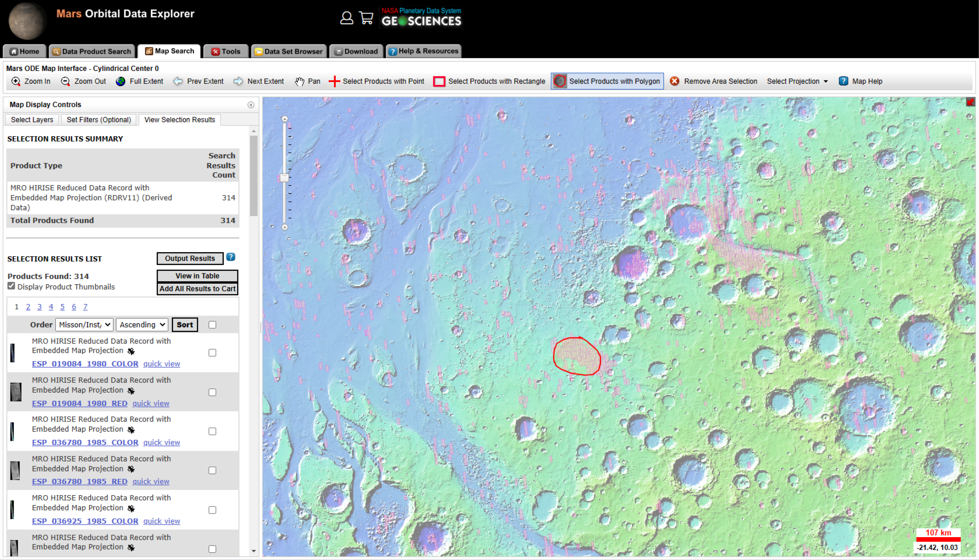Image resolution: width=979 pixels, height=560 pixels.
Task: Switch to Home tab
Action: pyautogui.click(x=24, y=51)
